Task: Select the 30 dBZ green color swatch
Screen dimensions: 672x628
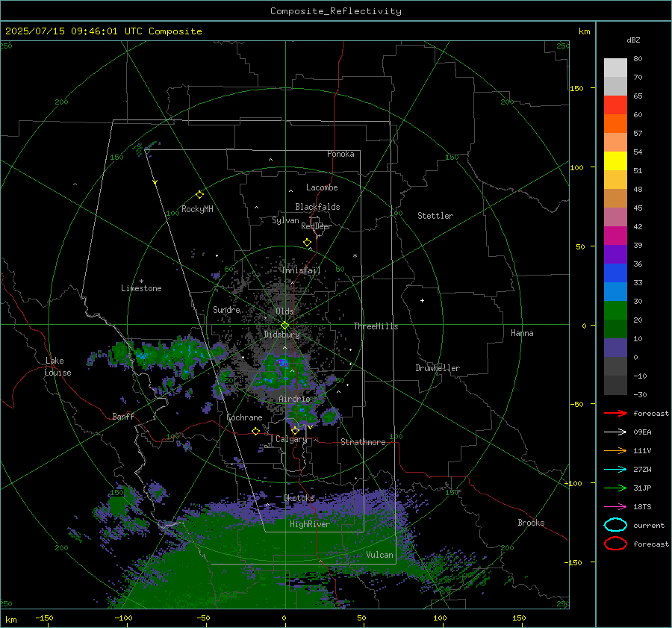Action: pyautogui.click(x=615, y=311)
